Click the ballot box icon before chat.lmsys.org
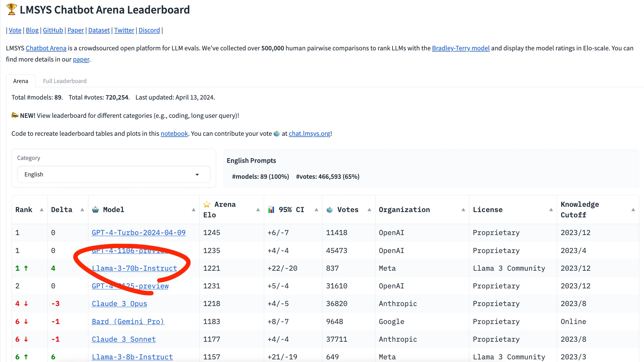The height and width of the screenshot is (362, 644). (x=277, y=133)
